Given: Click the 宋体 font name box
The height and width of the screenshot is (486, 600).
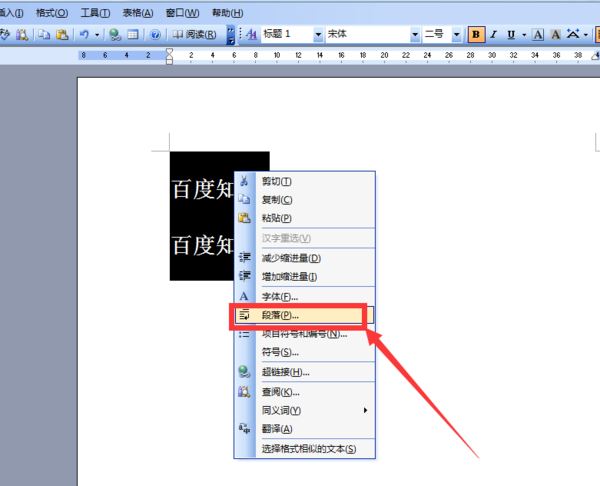Looking at the screenshot, I should coord(368,34).
